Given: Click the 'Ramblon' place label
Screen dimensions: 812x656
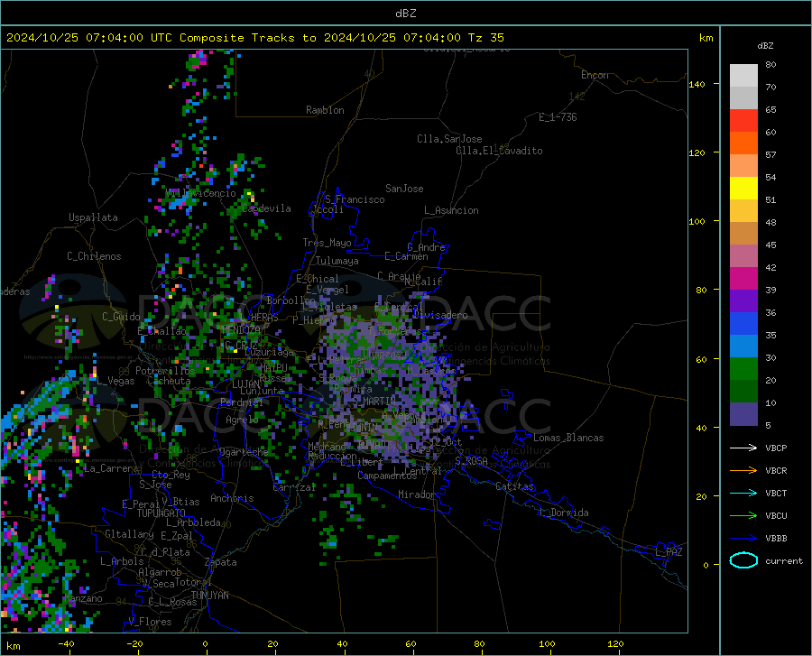Looking at the screenshot, I should [325, 110].
